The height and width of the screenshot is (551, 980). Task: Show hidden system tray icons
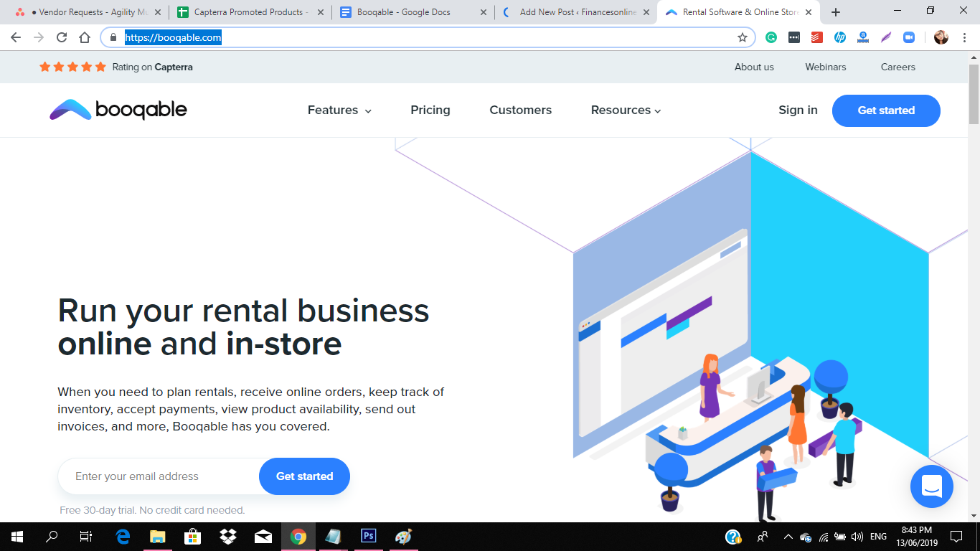coord(788,536)
